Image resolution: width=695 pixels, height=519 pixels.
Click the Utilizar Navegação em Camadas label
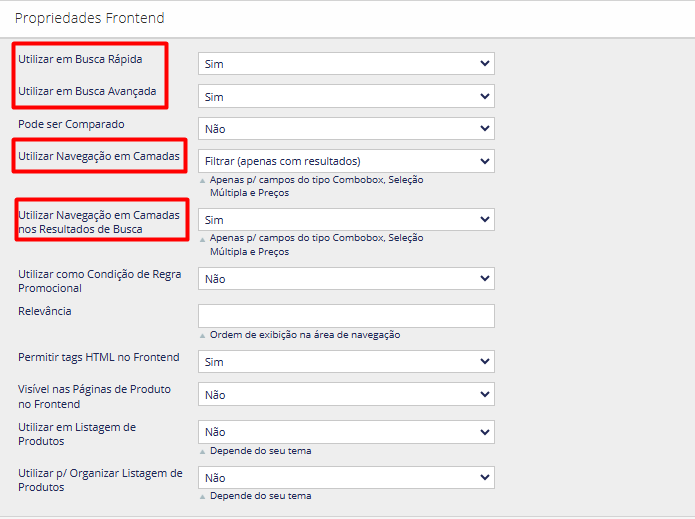99,156
